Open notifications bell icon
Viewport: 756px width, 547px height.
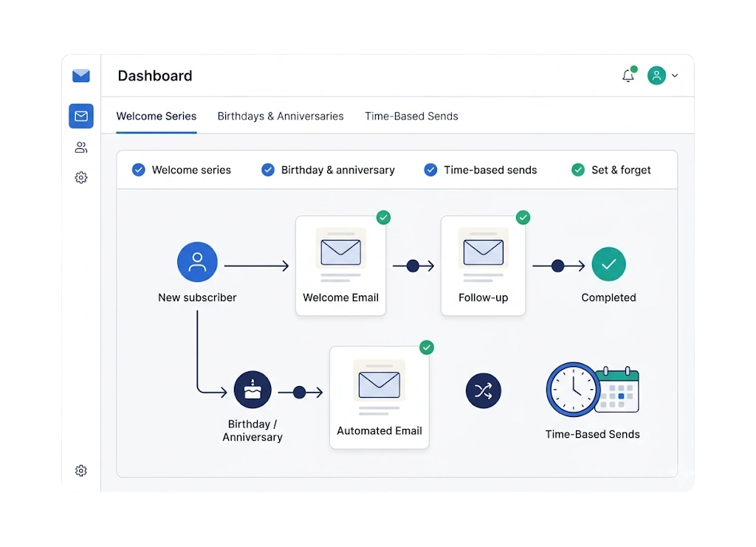[x=628, y=75]
